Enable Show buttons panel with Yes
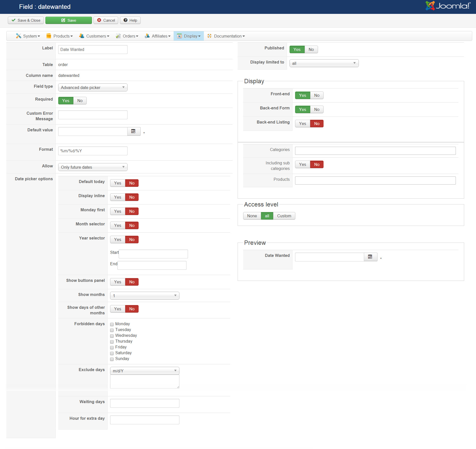This screenshot has width=476, height=449. pyautogui.click(x=118, y=282)
